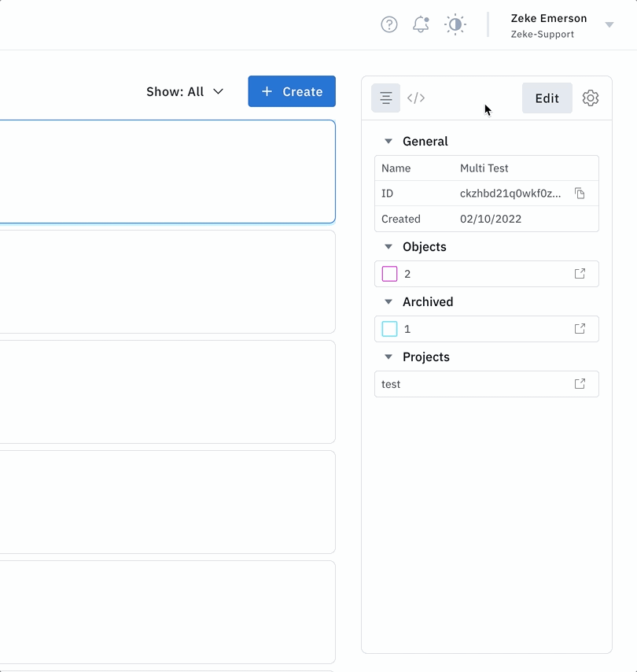Viewport: 637px width, 672px height.
Task: Open the notifications bell
Action: coord(421,24)
